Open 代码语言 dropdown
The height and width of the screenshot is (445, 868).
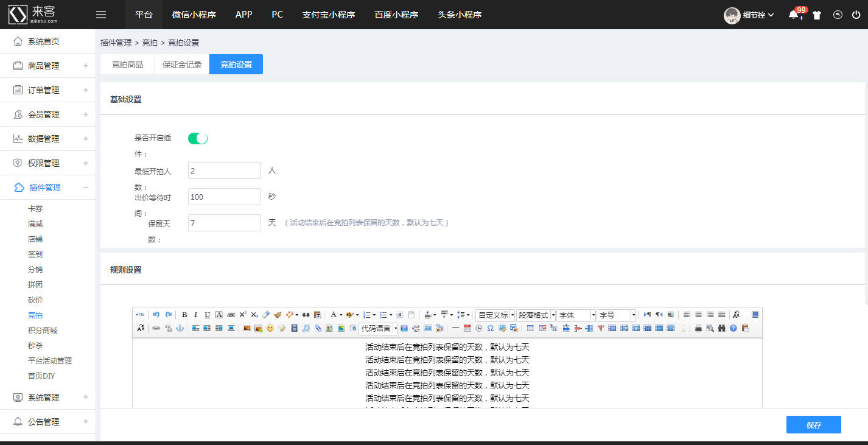click(x=378, y=329)
